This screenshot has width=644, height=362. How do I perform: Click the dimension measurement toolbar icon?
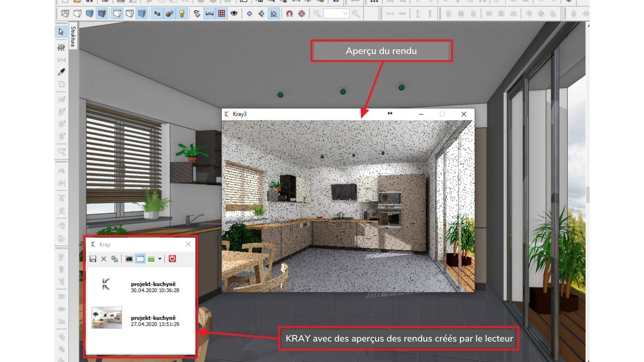[209, 14]
